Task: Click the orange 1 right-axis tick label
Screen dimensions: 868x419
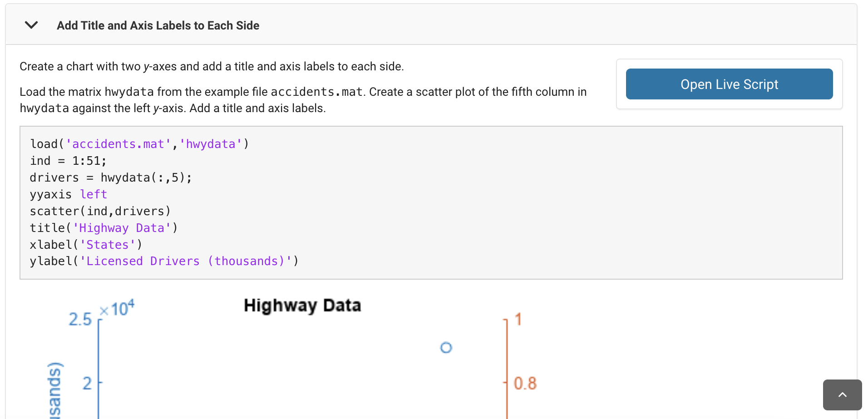Action: pos(518,320)
